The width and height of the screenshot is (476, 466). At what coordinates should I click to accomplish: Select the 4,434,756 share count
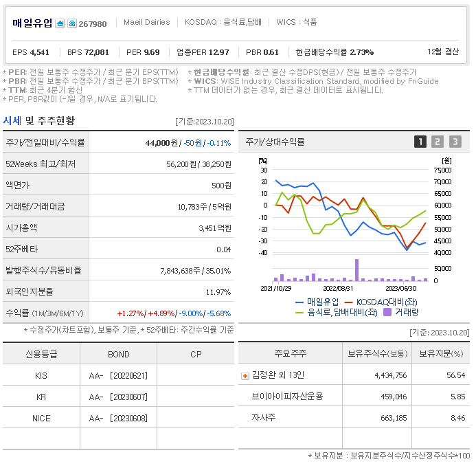[390, 375]
